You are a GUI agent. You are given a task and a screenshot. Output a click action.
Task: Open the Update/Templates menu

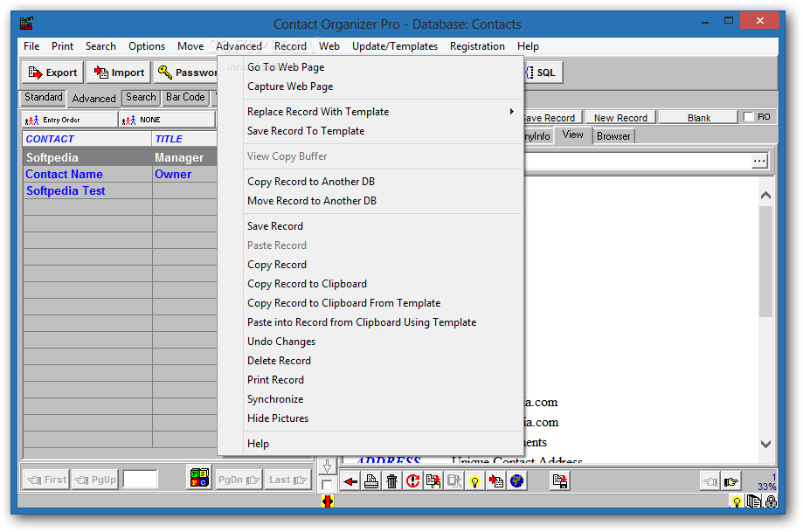click(x=395, y=46)
